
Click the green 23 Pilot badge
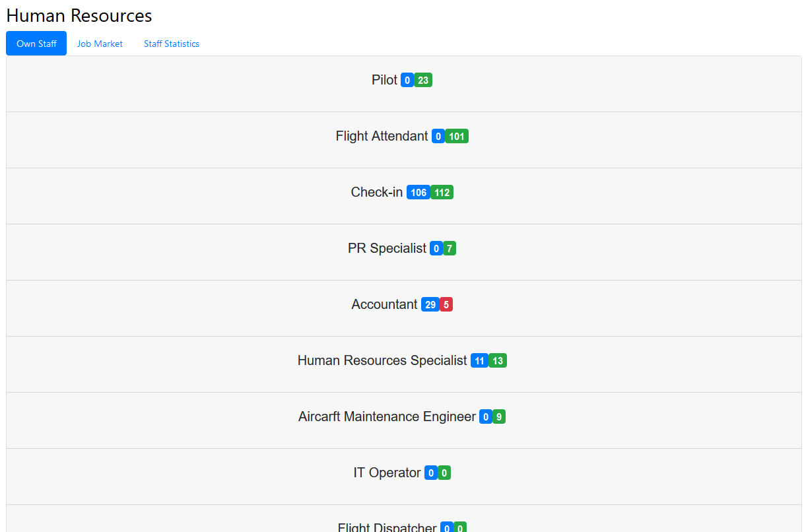[423, 81]
